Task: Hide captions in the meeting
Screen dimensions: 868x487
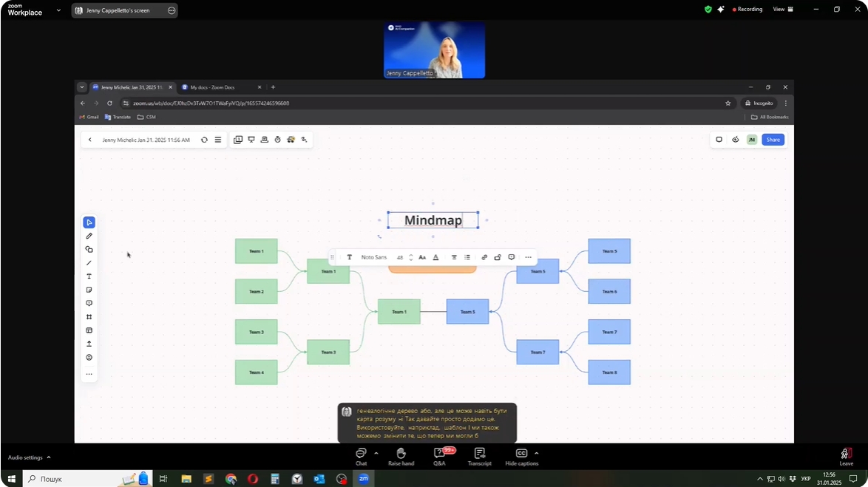Action: click(x=521, y=457)
